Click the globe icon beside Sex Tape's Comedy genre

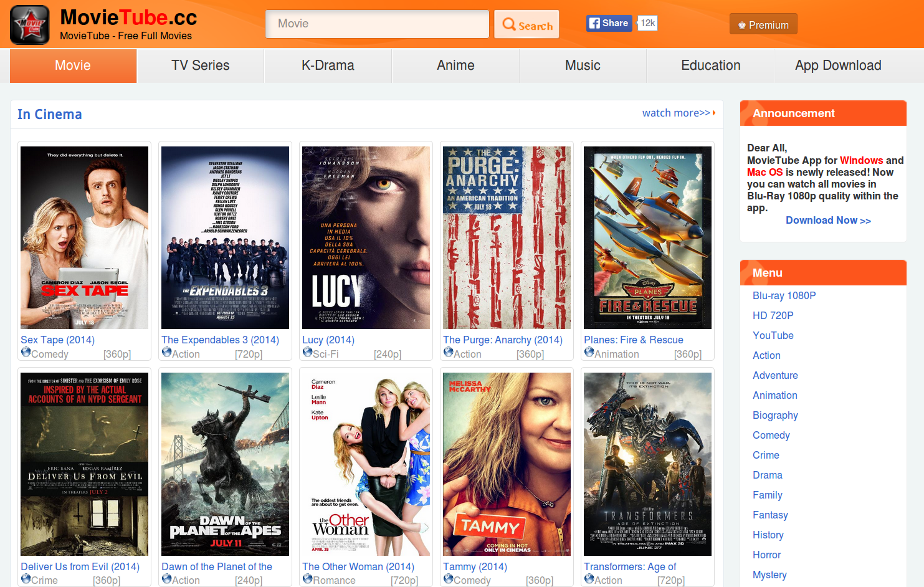26,352
